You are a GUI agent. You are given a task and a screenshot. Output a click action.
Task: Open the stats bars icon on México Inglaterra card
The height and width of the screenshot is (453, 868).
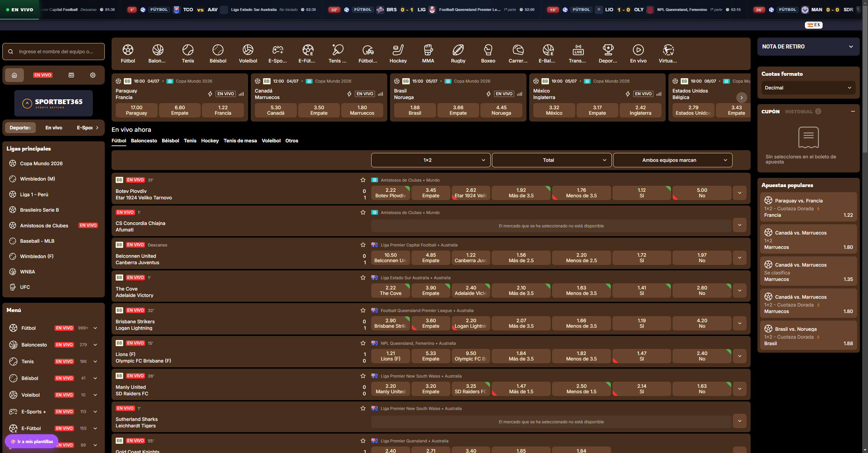[x=659, y=94]
